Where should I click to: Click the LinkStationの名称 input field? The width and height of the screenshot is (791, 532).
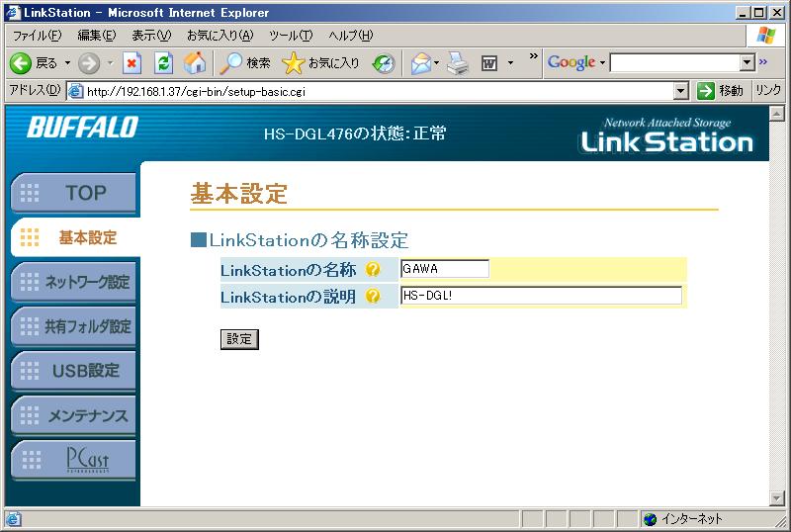point(444,269)
